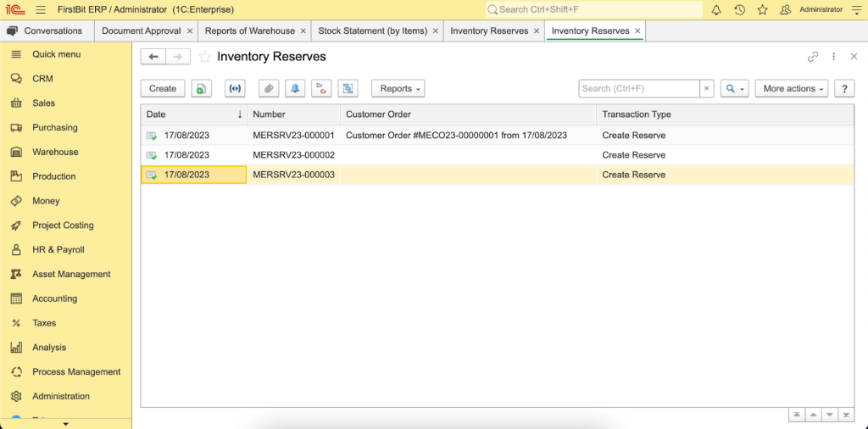
Task: Click the copy document icon beside Create
Action: (202, 88)
